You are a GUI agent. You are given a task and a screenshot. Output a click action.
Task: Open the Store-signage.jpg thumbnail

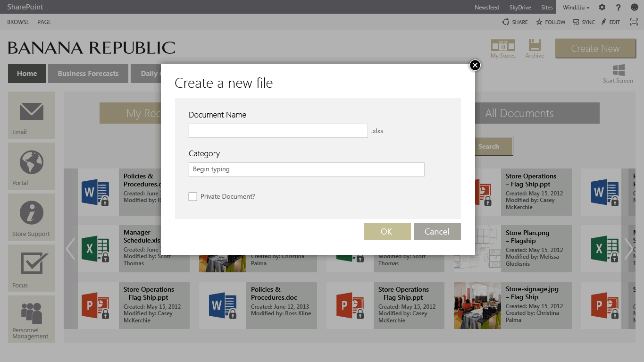(x=477, y=305)
